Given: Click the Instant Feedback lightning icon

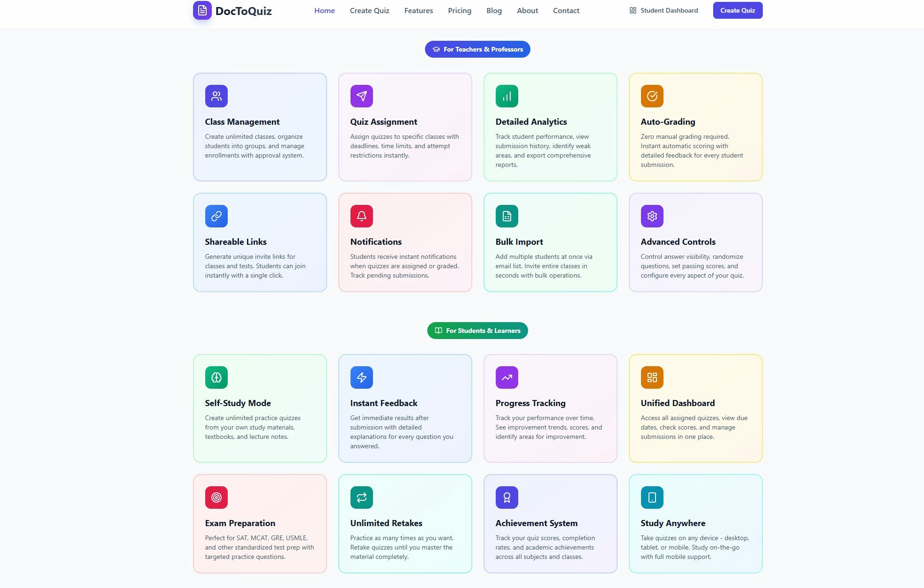Looking at the screenshot, I should (361, 377).
